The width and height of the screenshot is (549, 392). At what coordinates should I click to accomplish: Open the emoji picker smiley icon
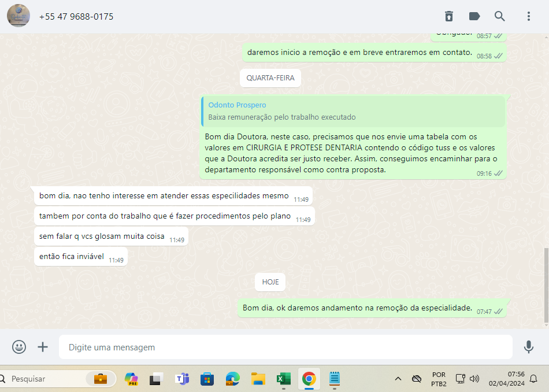click(19, 347)
